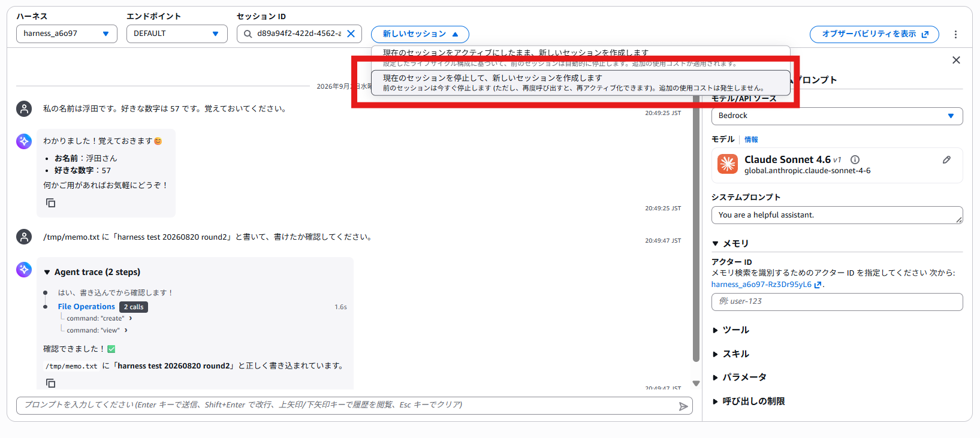Screen dimensions: 980x438
Task: Click the assistant avatar beside わかりました reply
Action: tap(24, 141)
